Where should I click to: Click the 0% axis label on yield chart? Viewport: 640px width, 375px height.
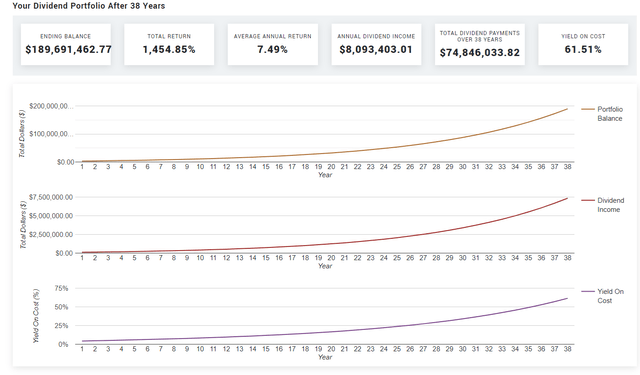(x=63, y=344)
